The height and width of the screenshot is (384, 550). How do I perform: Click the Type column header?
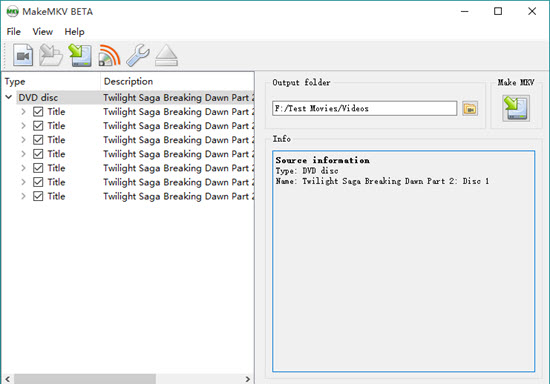(x=51, y=81)
